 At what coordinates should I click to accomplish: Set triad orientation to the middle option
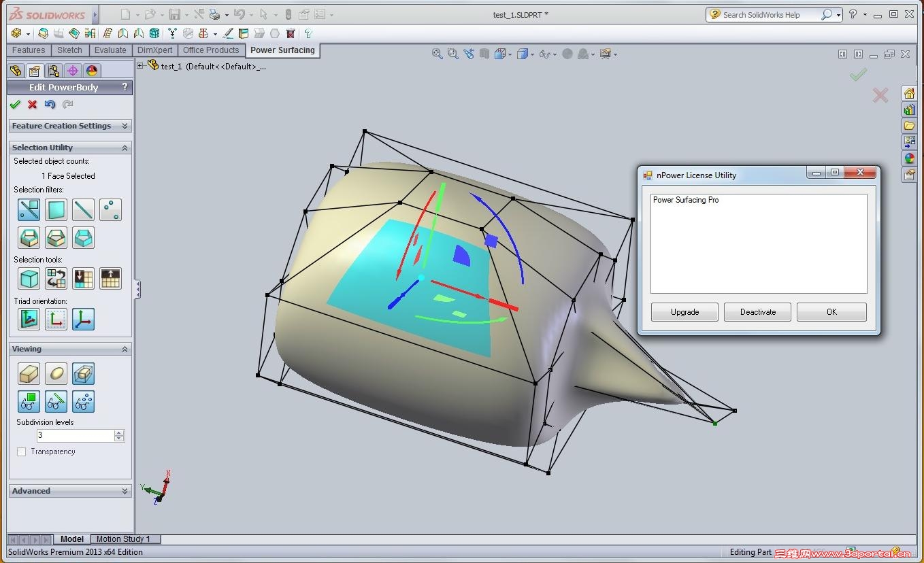56,320
